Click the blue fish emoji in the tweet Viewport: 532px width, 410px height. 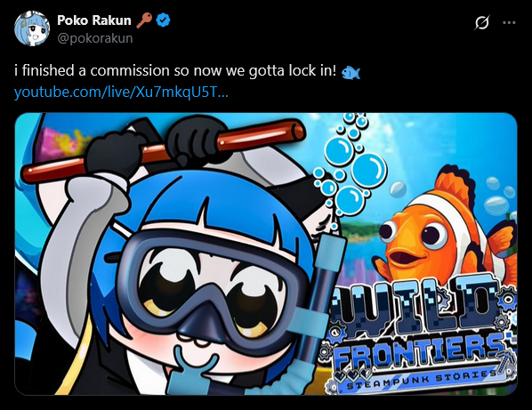[x=351, y=72]
